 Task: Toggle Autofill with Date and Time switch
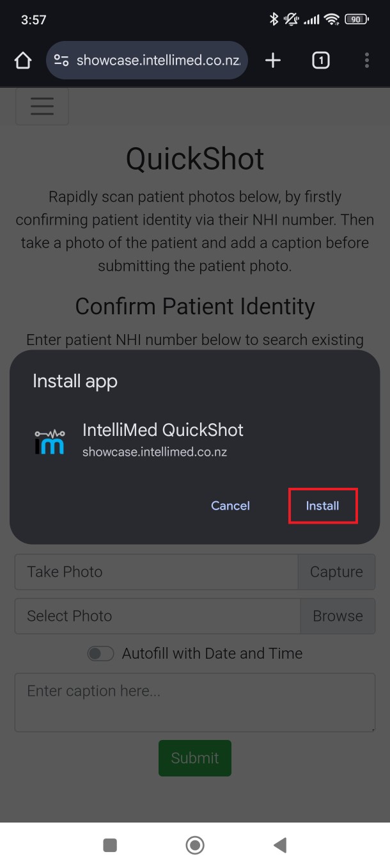pos(100,654)
